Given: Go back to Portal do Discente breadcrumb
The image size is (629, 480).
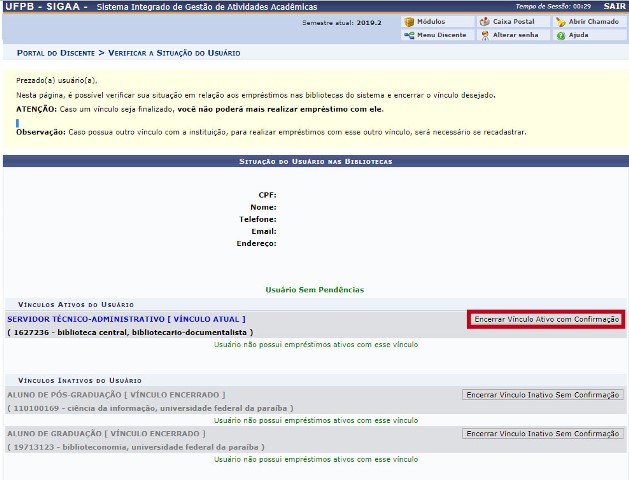Looking at the screenshot, I should 55,52.
